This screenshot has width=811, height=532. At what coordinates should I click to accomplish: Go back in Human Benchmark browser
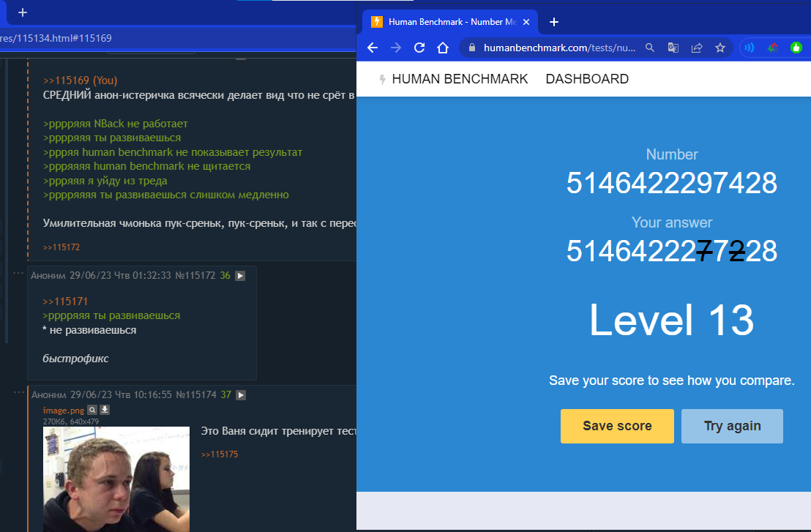pyautogui.click(x=373, y=48)
